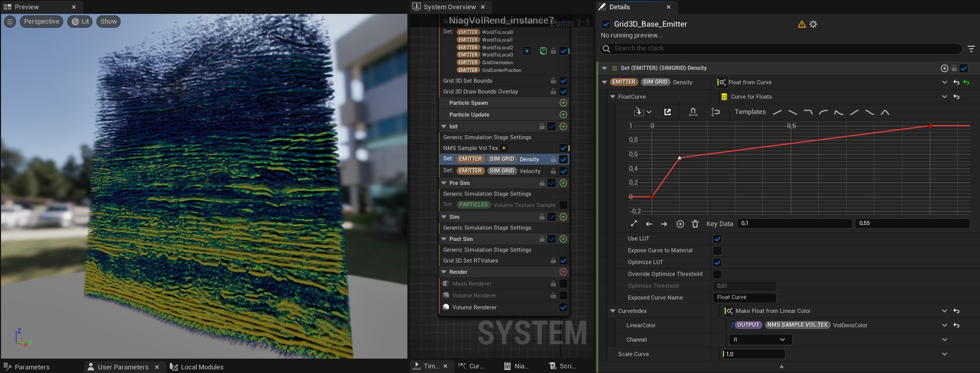Select the white curve key point

coord(680,157)
